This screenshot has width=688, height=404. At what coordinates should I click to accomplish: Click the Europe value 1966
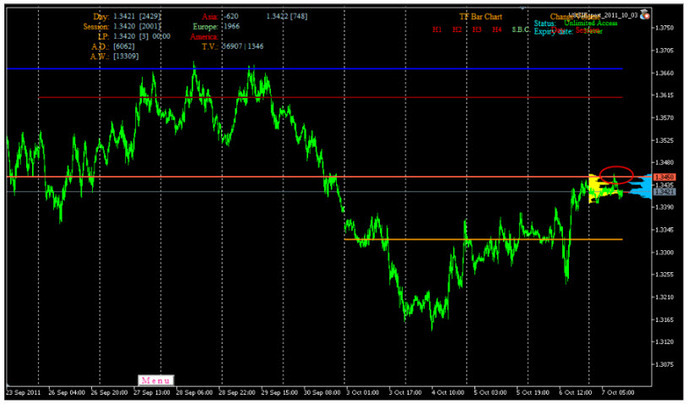pyautogui.click(x=231, y=26)
